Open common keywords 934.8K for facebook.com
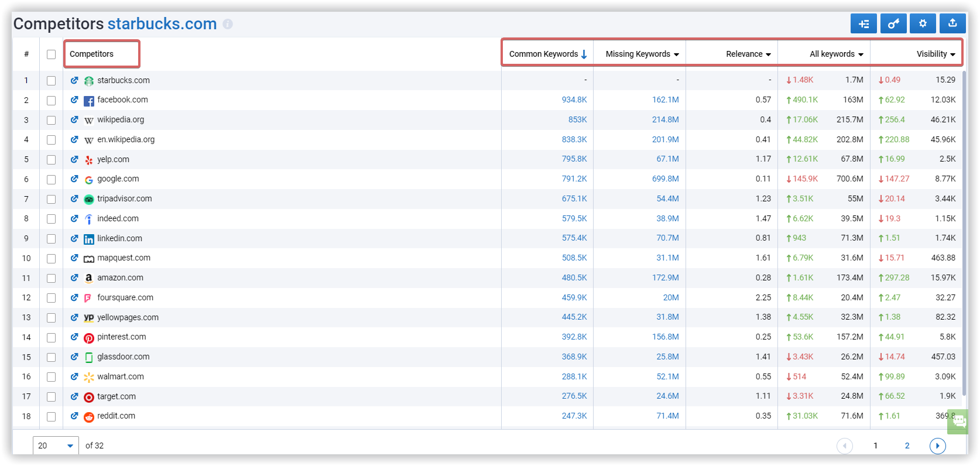Viewport: 980px width, 466px height. [x=574, y=100]
